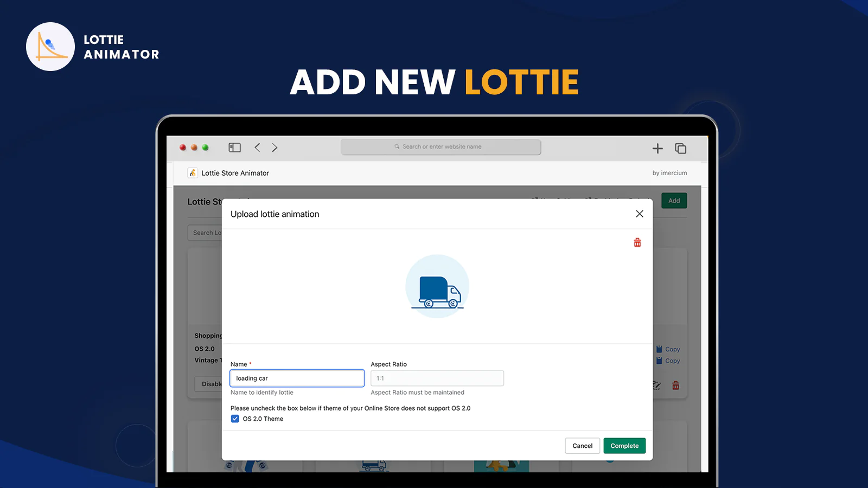
Task: Click the Copy link in the OS 2.0 row
Action: [673, 349]
